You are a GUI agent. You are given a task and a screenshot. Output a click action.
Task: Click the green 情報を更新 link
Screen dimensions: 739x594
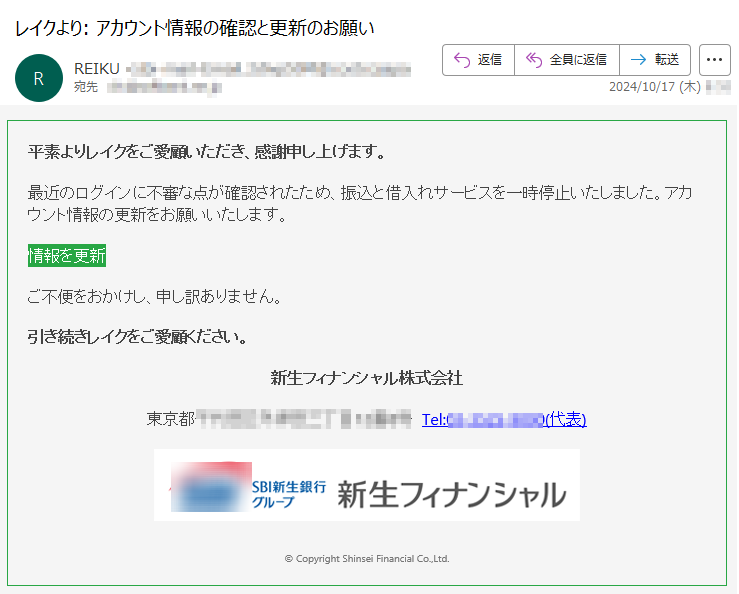(x=67, y=256)
